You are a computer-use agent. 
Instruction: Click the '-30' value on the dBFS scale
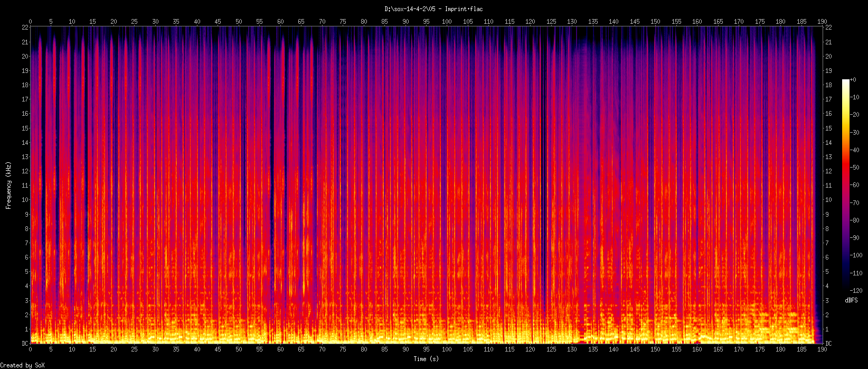(854, 132)
